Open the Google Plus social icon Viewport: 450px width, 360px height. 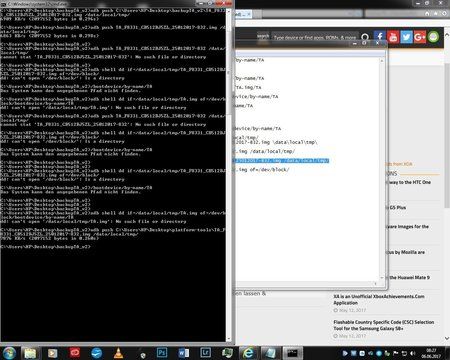click(x=420, y=37)
